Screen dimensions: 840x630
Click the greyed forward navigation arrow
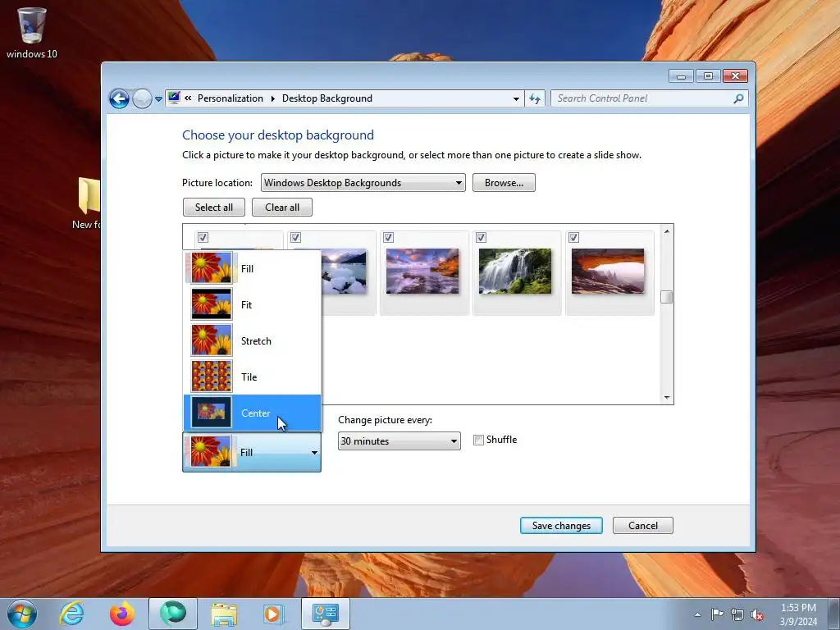click(x=142, y=98)
